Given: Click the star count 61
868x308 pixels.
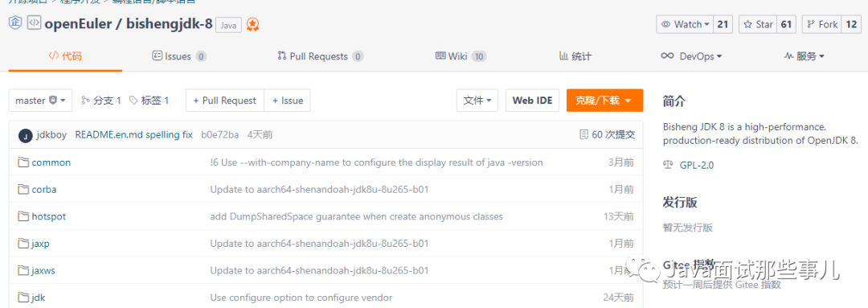Looking at the screenshot, I should (x=786, y=24).
